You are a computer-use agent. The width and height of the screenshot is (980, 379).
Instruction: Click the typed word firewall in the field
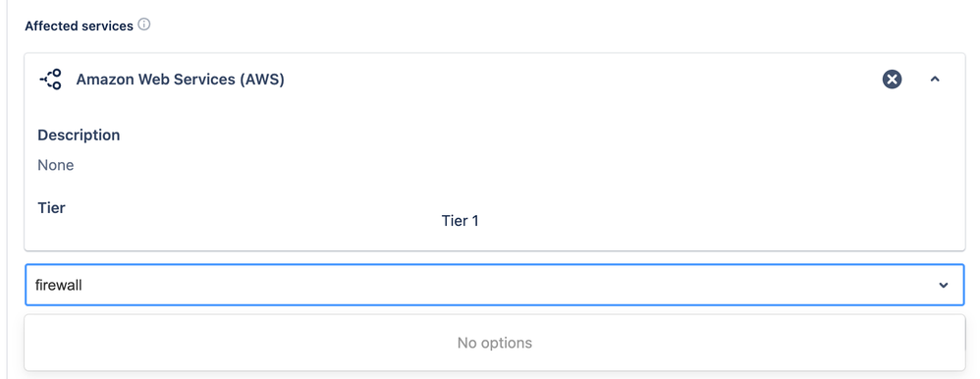(x=59, y=285)
